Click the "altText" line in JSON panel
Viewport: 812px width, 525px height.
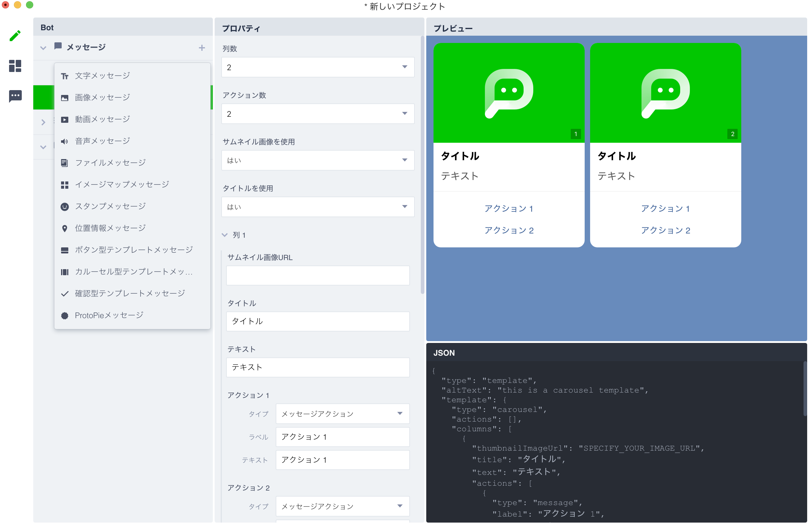click(x=544, y=390)
